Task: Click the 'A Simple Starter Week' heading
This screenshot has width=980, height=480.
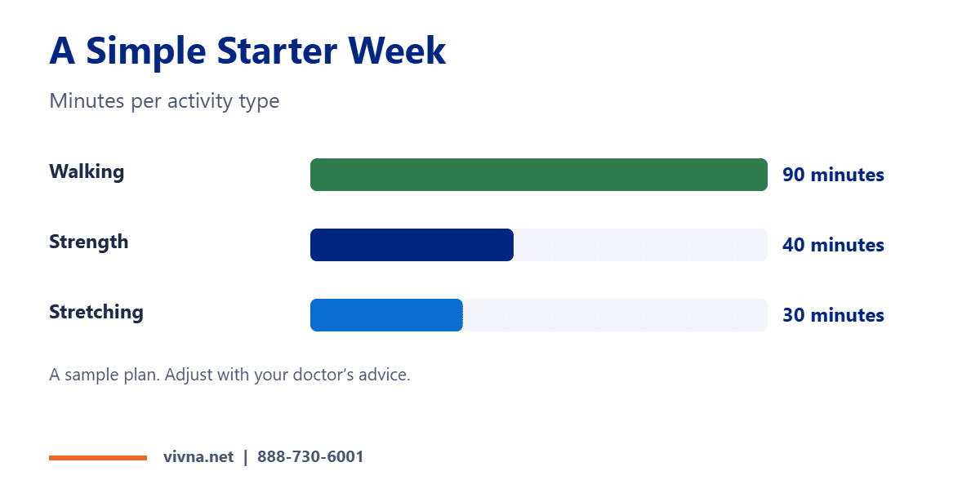Action: pos(247,51)
